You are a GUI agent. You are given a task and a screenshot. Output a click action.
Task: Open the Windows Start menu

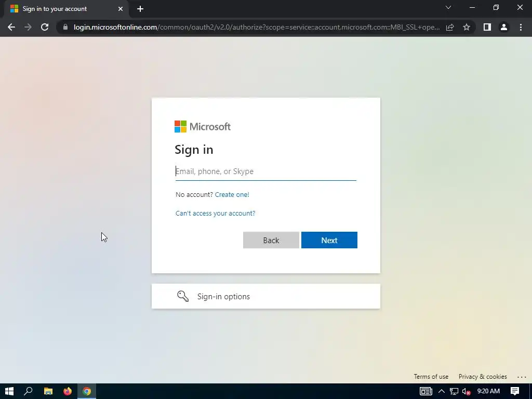(9, 391)
